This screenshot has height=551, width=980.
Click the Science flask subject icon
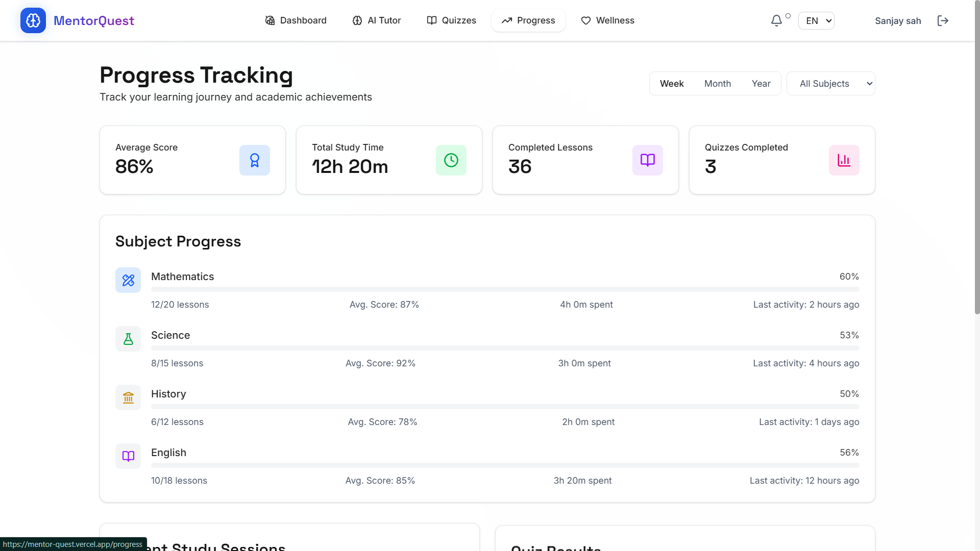point(128,339)
